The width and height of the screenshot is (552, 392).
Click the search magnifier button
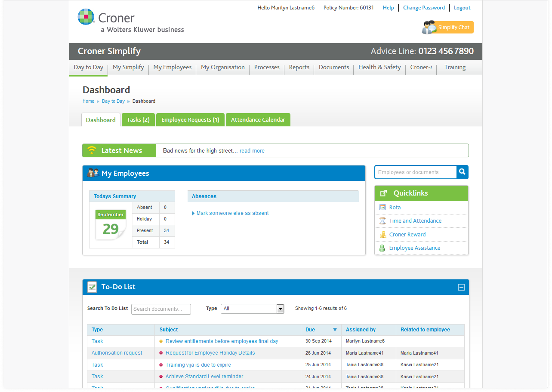pos(462,172)
